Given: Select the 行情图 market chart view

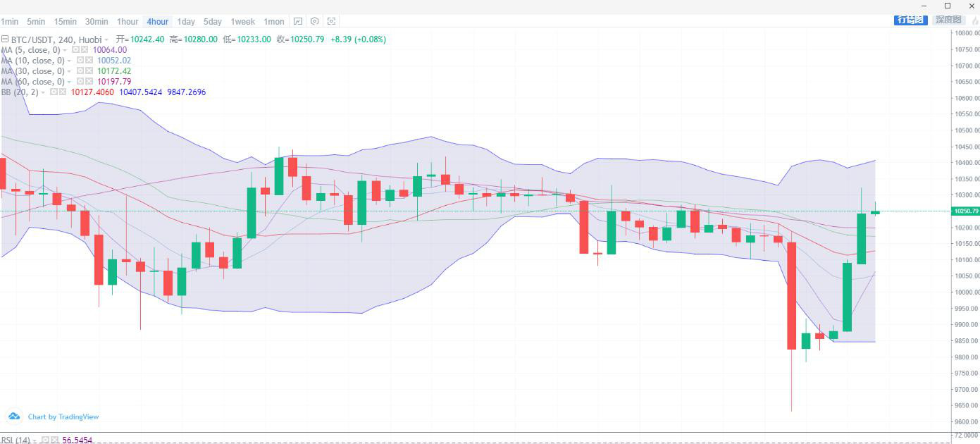Looking at the screenshot, I should click(x=910, y=20).
